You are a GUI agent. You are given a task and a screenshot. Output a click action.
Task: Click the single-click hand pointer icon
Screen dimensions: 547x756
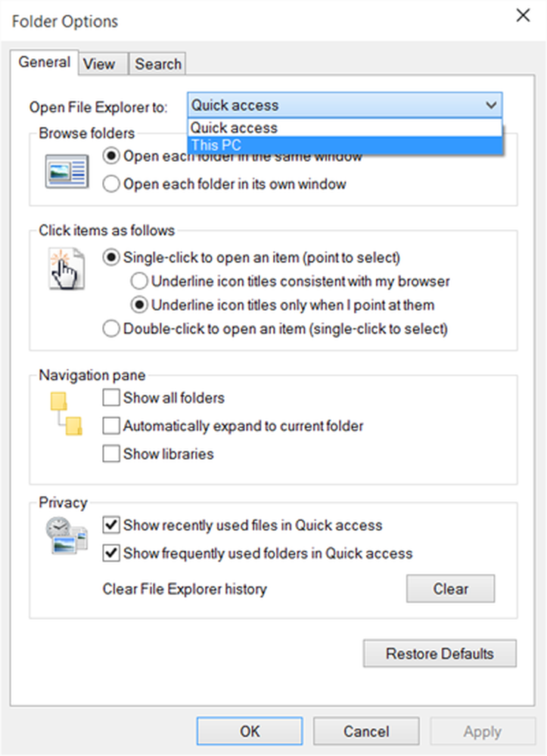click(65, 270)
